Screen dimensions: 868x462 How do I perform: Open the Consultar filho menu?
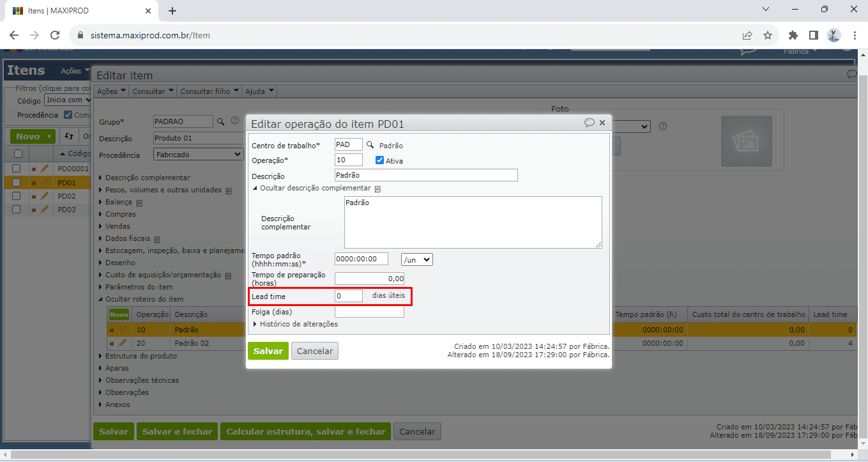coord(209,91)
